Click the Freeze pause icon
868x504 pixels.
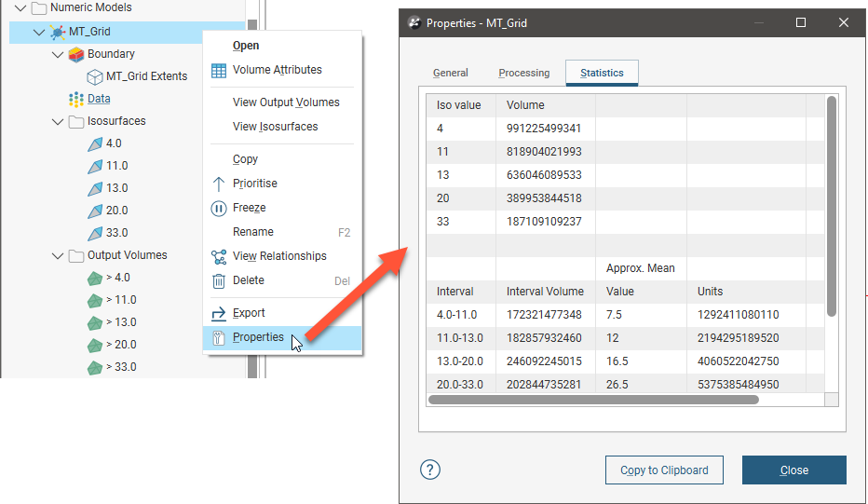pos(219,208)
